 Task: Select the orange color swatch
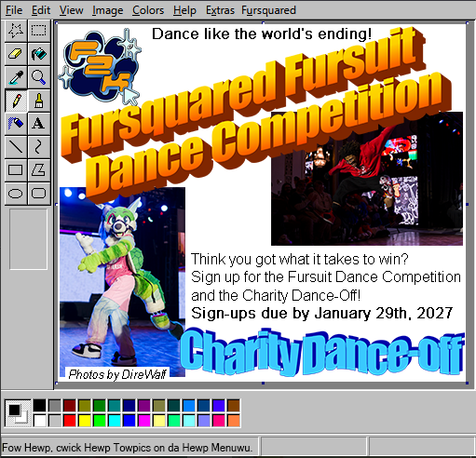click(234, 421)
